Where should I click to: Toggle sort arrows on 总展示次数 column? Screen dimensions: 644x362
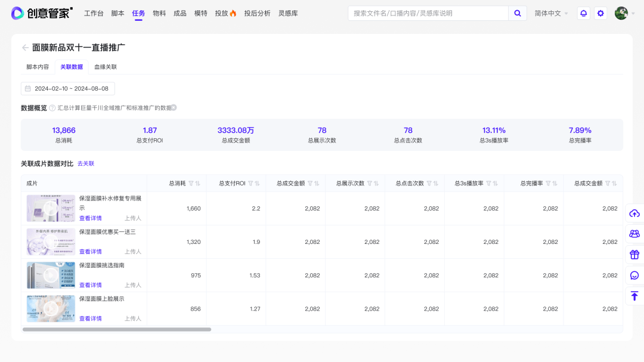(x=376, y=184)
